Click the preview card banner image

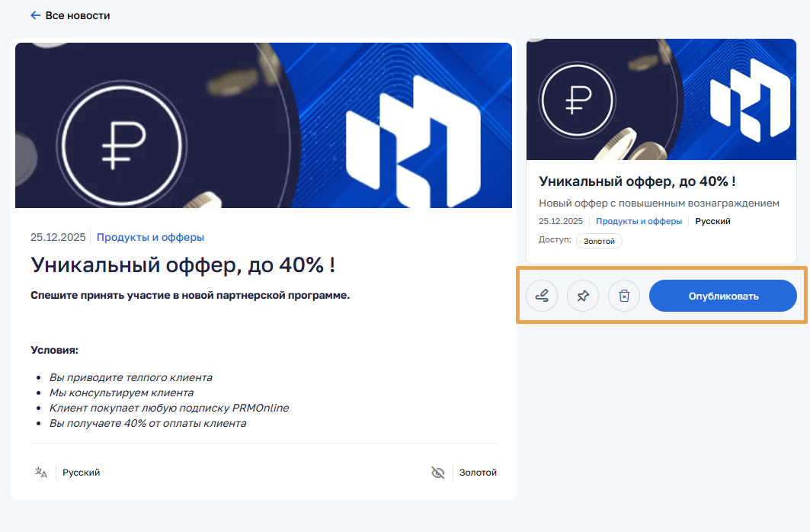(661, 99)
